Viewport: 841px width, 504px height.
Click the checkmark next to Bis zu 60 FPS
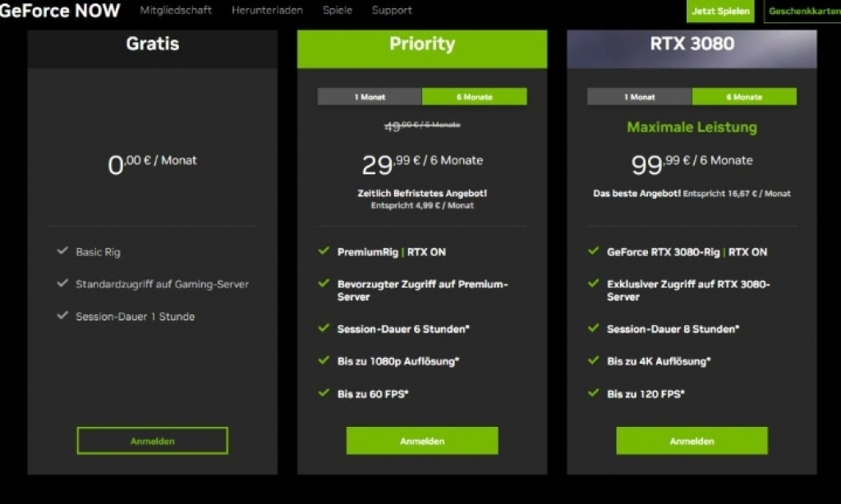[324, 393]
